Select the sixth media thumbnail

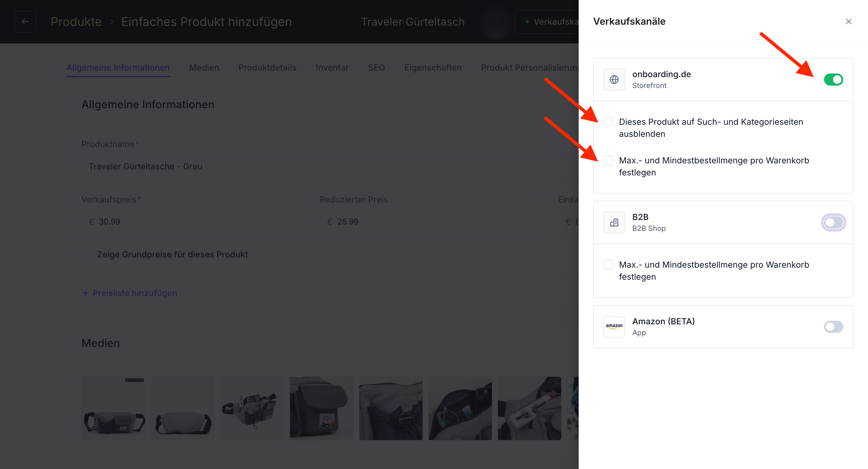coord(460,408)
